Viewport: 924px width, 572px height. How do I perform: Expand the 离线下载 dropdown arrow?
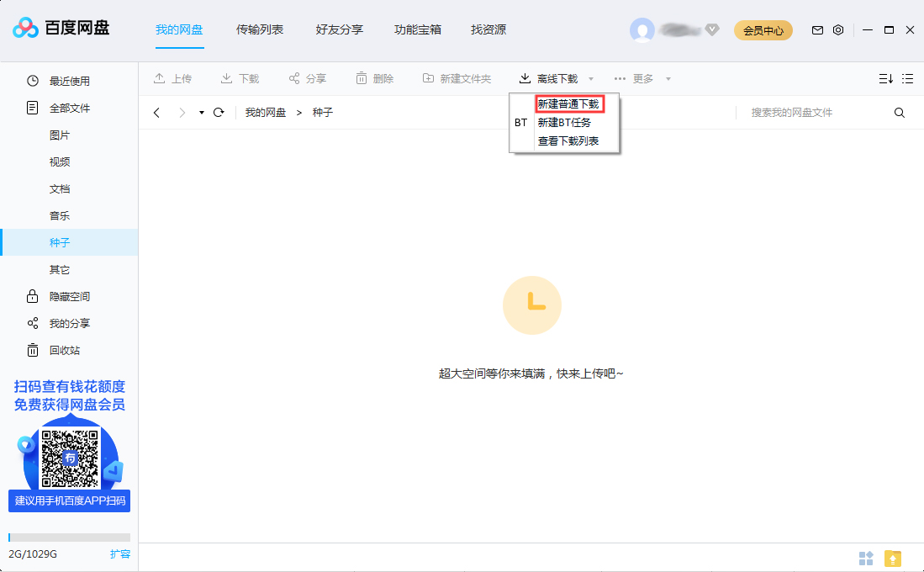[591, 78]
